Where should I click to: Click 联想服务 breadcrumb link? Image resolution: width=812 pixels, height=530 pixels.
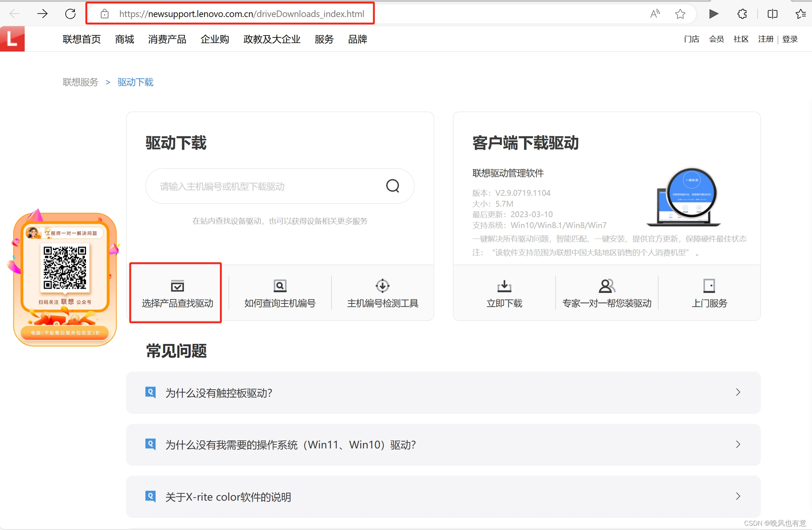click(81, 82)
